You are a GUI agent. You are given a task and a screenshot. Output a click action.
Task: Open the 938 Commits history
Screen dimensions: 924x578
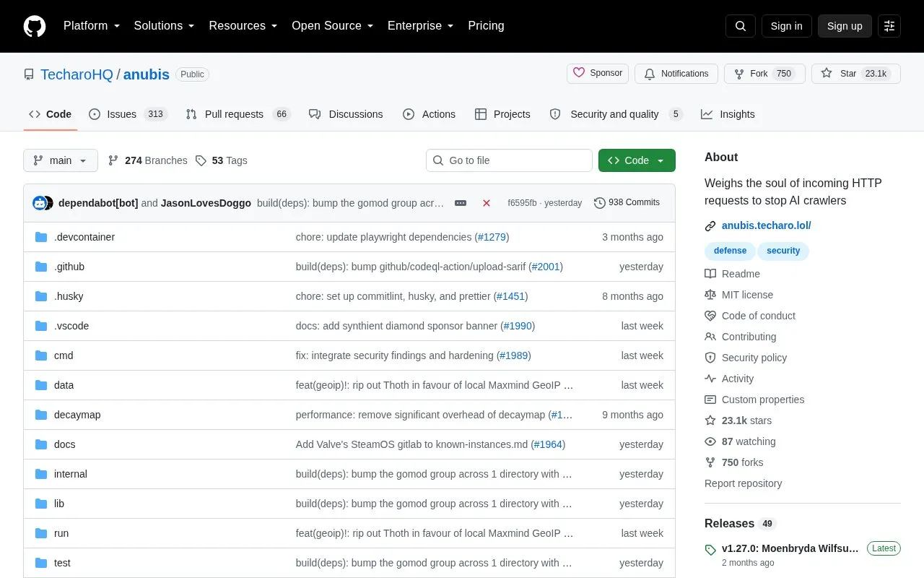[x=627, y=203]
